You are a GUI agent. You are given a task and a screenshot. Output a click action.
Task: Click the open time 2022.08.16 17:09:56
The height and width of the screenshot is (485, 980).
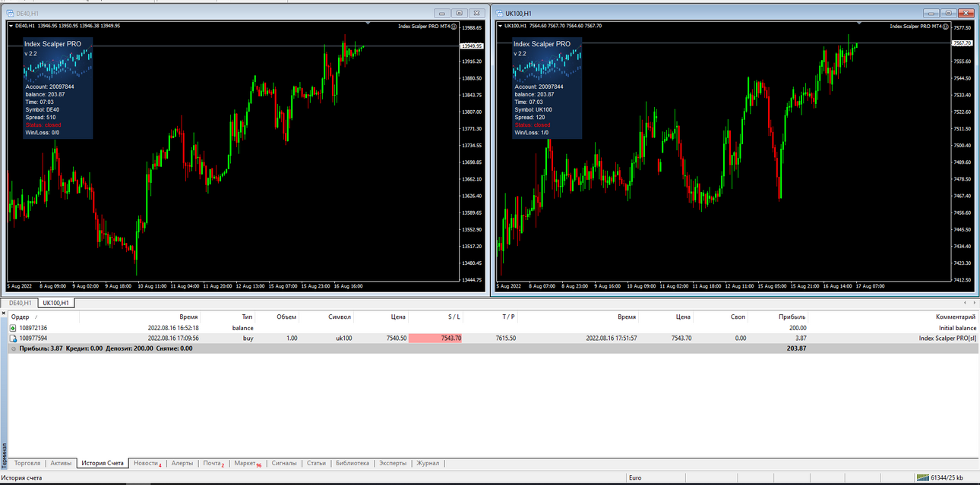click(173, 339)
